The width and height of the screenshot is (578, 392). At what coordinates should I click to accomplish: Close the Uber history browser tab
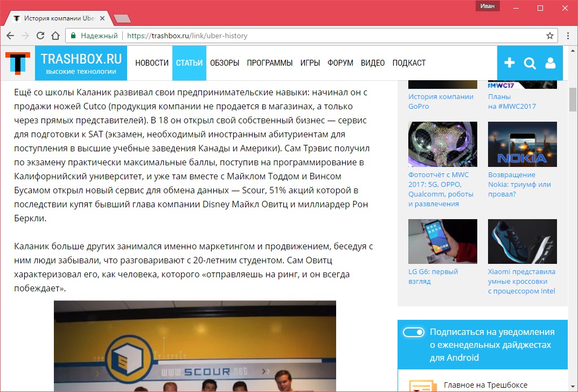click(x=102, y=18)
